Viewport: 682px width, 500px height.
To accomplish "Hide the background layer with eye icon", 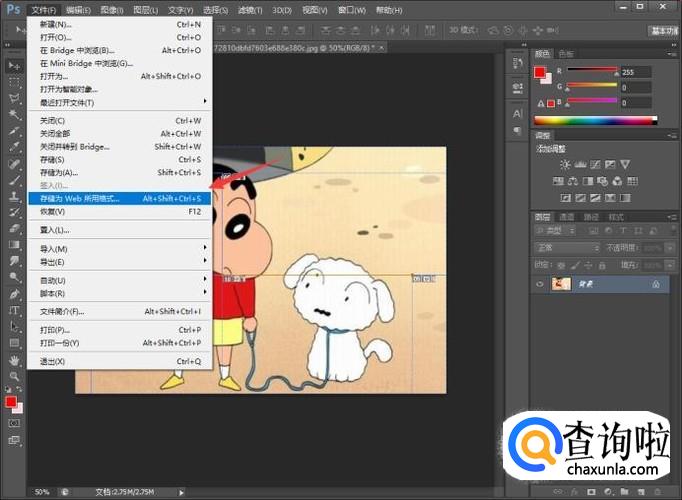I will click(541, 284).
